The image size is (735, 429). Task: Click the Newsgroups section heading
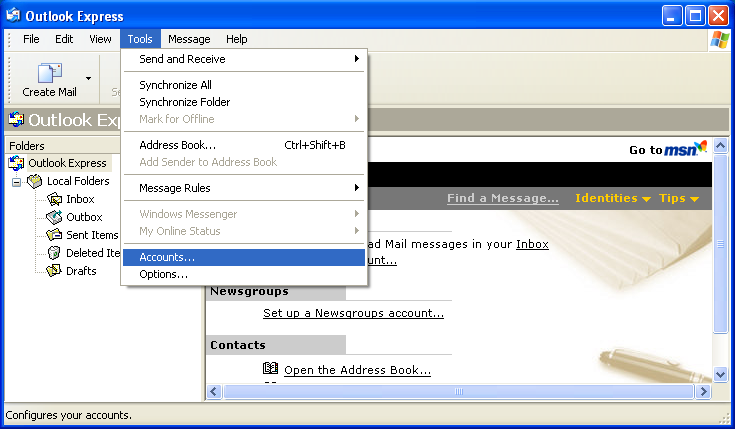click(249, 292)
